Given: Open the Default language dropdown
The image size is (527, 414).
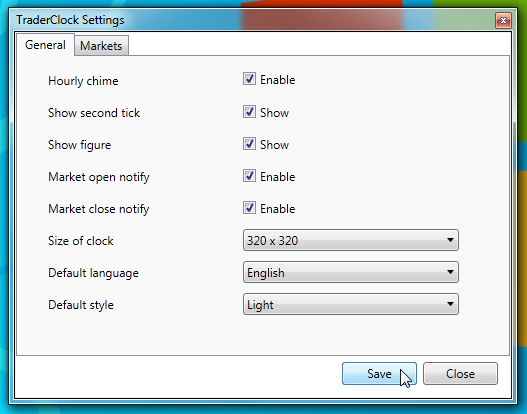Looking at the screenshot, I should tap(351, 272).
